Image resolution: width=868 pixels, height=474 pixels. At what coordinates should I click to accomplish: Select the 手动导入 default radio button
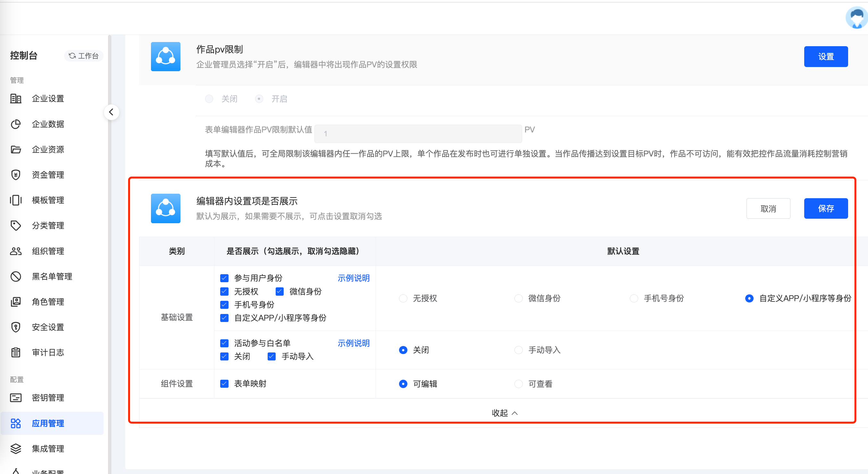coord(519,350)
